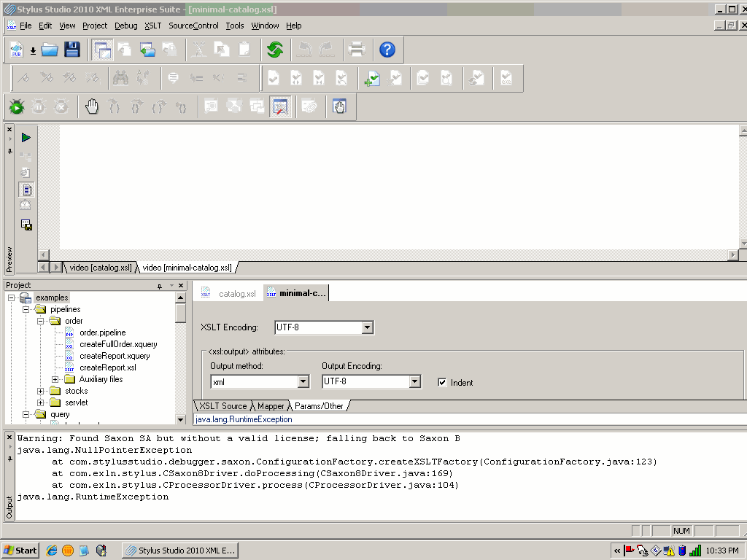Select the Params/Other tab
Screen dimensions: 747x560
tap(319, 406)
